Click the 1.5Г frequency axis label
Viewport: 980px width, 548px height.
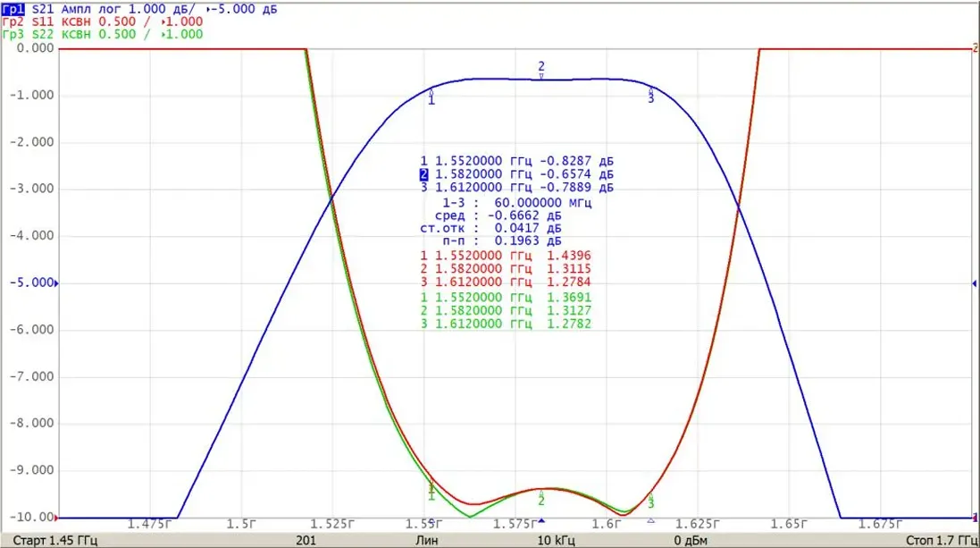[240, 524]
